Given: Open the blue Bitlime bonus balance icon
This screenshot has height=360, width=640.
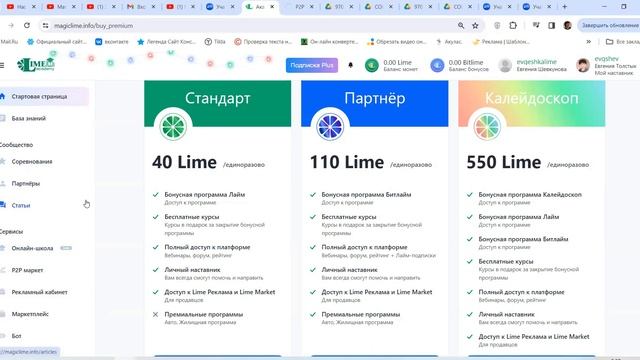Looking at the screenshot, I should pos(437,65).
